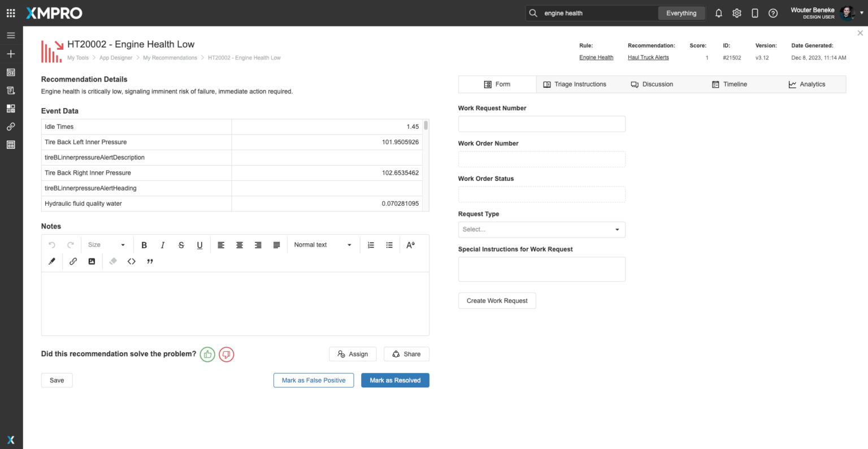868x449 pixels.
Task: Click the Work Request Number input field
Action: coord(541,124)
